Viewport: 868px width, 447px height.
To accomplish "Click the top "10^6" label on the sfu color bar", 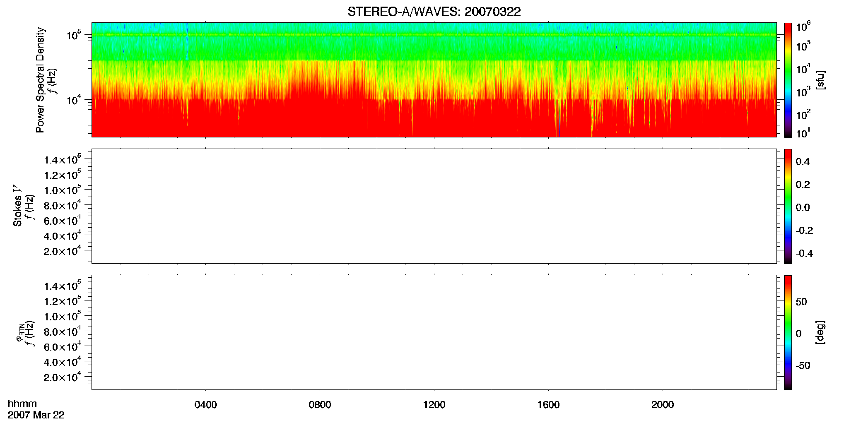I will (803, 27).
